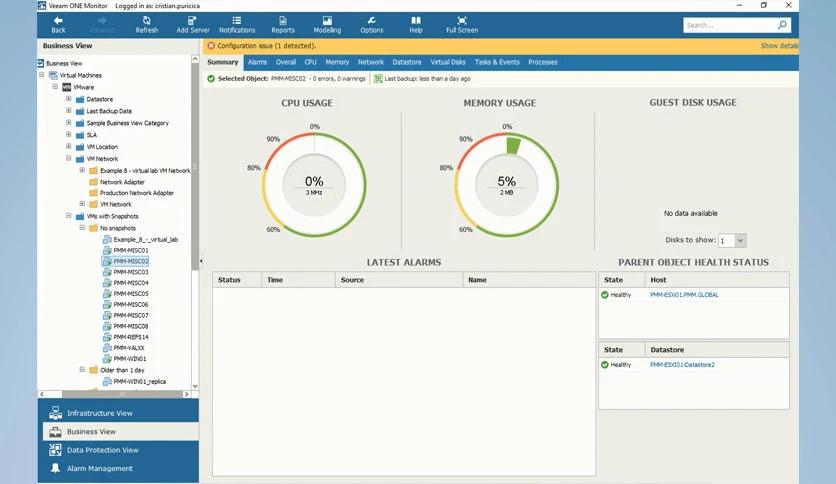
Task: Select PMM-WIN01_replica in the tree
Action: click(139, 381)
